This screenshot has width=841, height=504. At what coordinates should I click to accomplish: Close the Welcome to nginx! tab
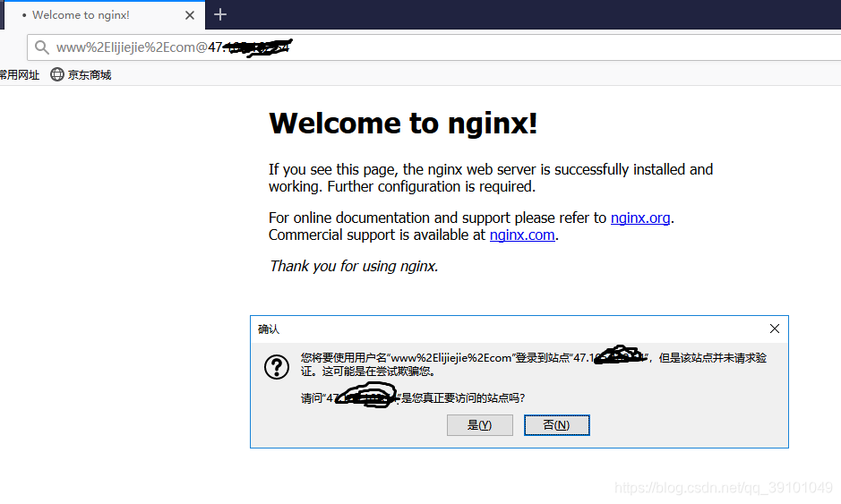[190, 15]
